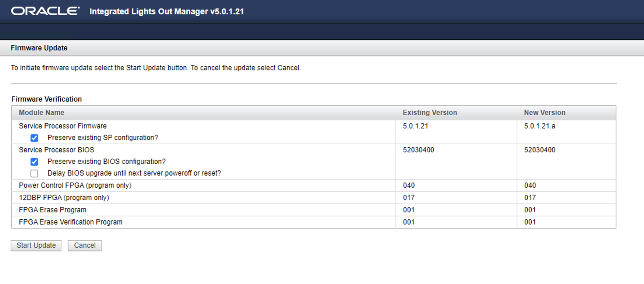Click the Firmware Update page heading
This screenshot has width=644, height=284.
click(x=39, y=48)
